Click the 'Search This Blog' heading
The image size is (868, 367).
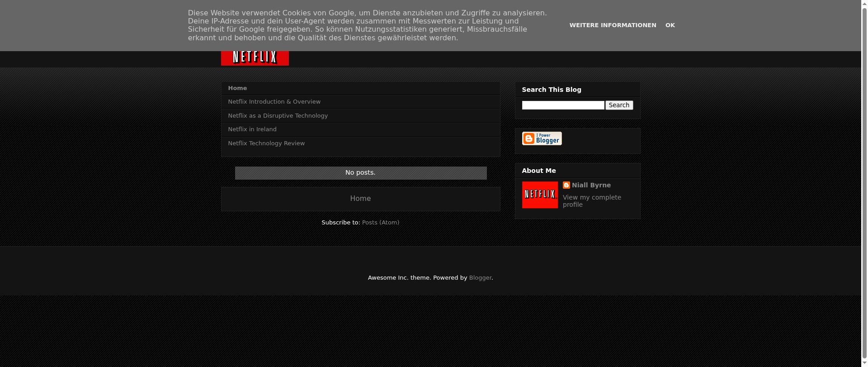coord(552,90)
